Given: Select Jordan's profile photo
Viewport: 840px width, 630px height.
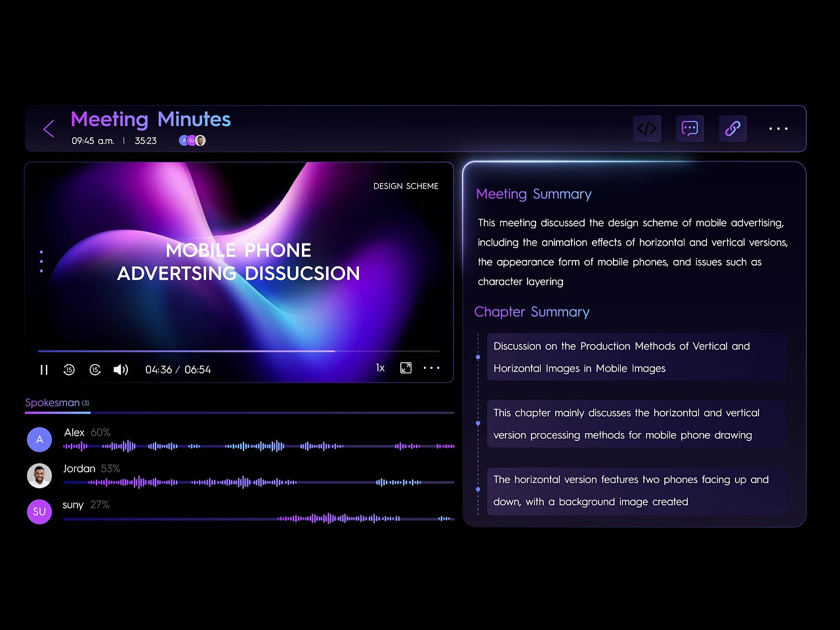Looking at the screenshot, I should click(39, 476).
